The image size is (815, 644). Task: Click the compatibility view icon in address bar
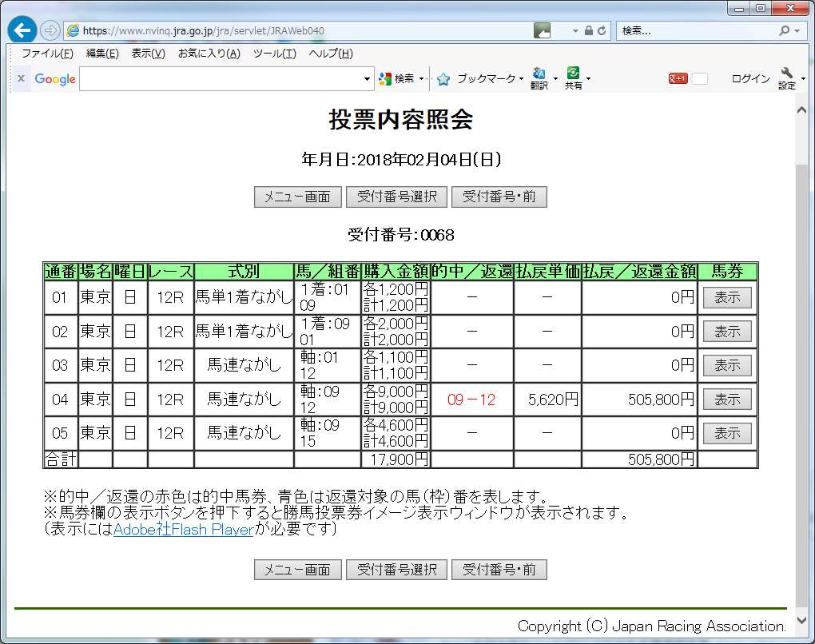coord(542,30)
